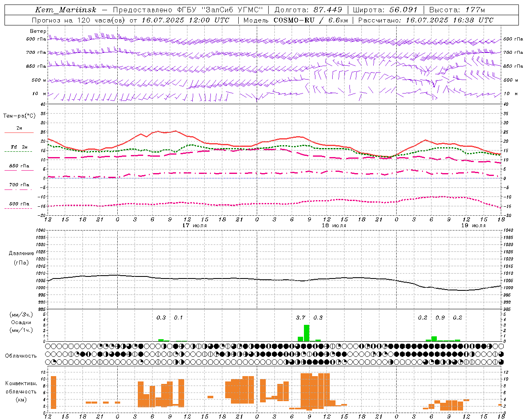Click the longitude value Долгота: 87.449

(x=308, y=10)
